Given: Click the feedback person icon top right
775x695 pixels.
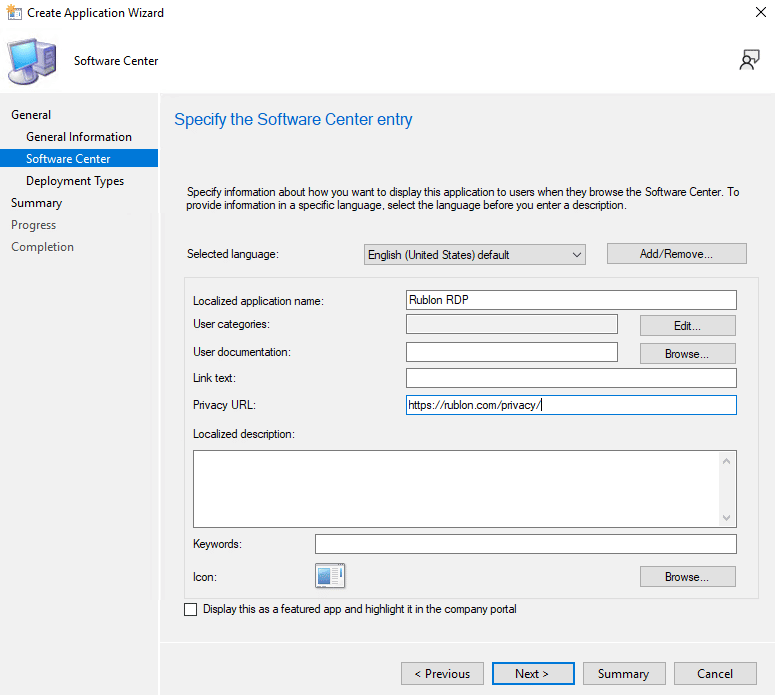Looking at the screenshot, I should pyautogui.click(x=749, y=61).
